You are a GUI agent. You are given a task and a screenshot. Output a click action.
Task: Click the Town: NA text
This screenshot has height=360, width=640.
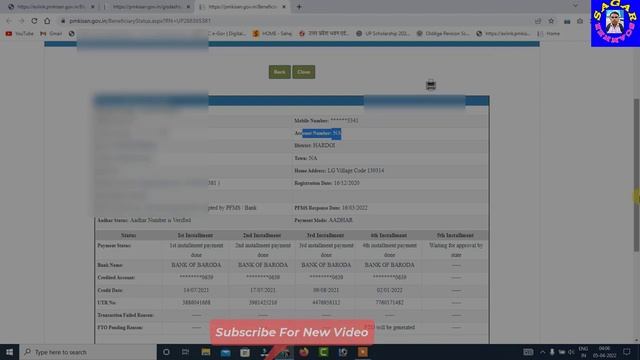click(306, 158)
